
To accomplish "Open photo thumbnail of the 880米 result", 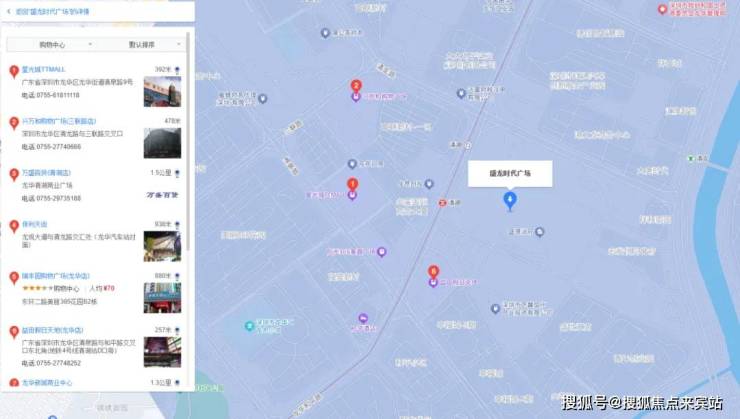I will pyautogui.click(x=162, y=298).
